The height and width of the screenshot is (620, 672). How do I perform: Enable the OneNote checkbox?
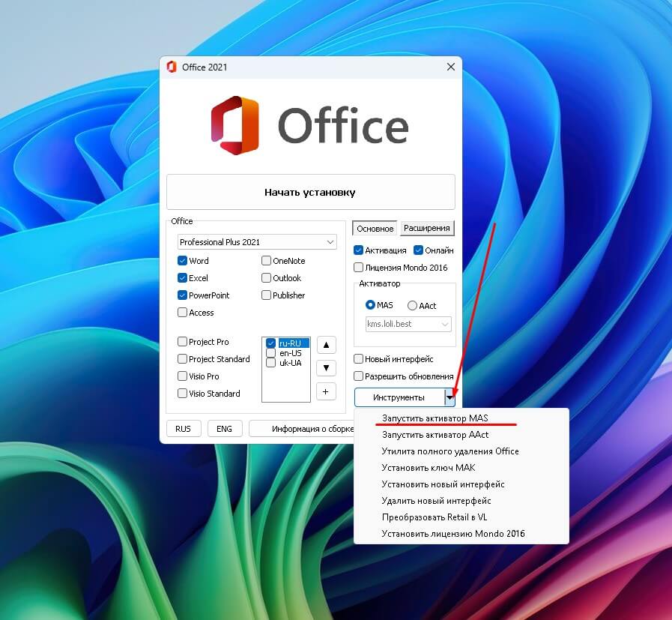pyautogui.click(x=266, y=261)
